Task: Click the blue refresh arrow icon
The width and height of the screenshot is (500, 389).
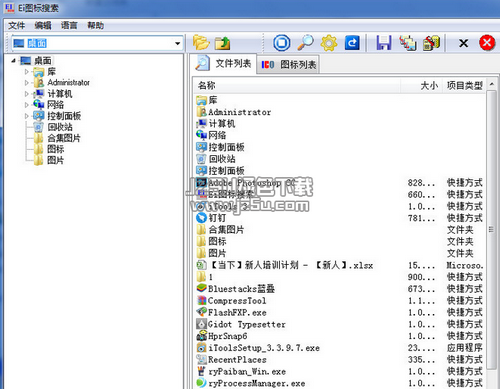Action: tap(352, 43)
